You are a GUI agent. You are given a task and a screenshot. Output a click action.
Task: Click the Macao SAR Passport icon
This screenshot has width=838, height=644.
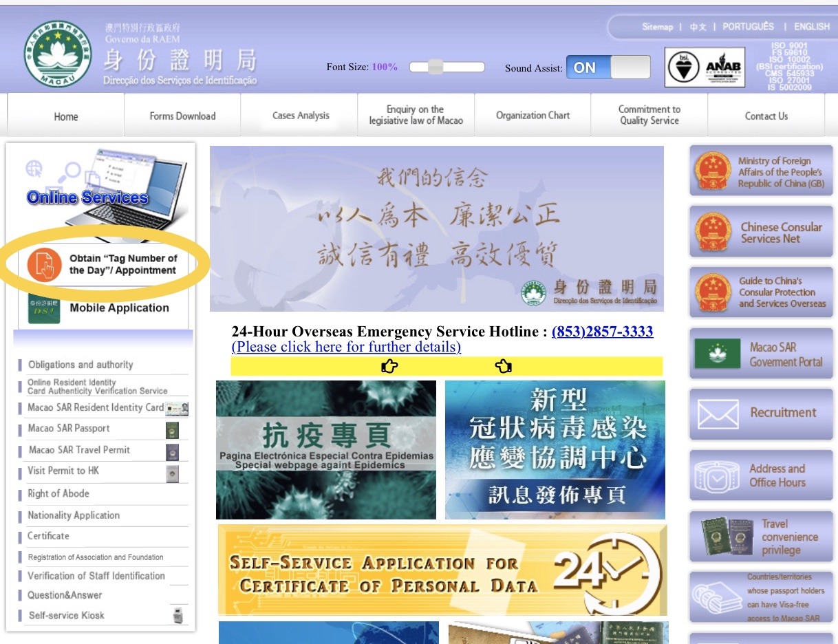click(x=173, y=430)
